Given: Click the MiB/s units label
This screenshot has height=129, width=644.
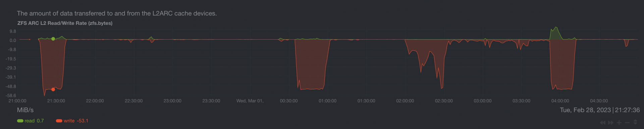Looking at the screenshot, I should click(25, 110).
